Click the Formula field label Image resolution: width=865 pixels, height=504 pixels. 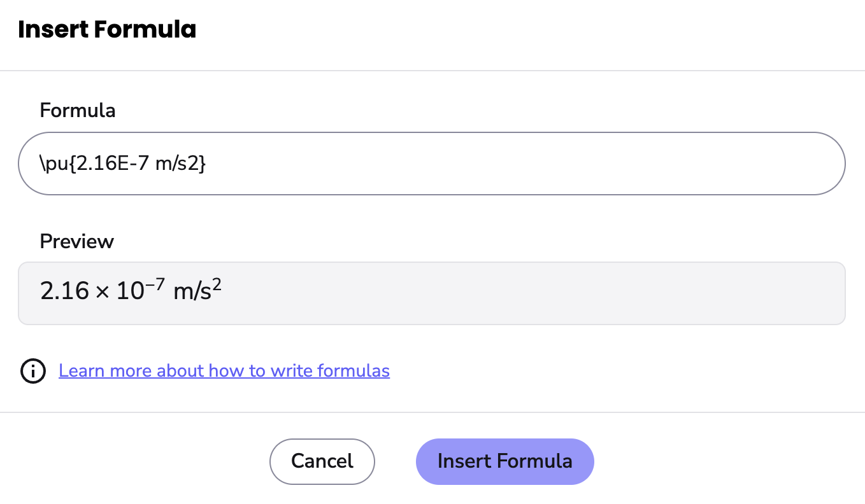[78, 111]
